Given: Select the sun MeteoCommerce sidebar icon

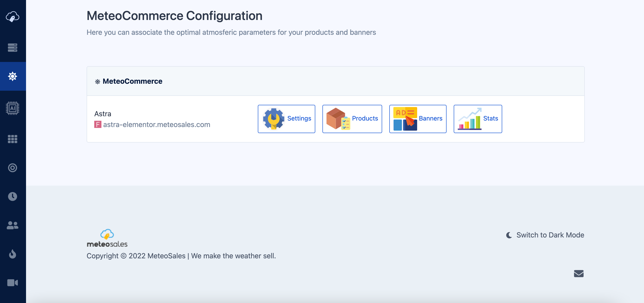Looking at the screenshot, I should tap(13, 76).
